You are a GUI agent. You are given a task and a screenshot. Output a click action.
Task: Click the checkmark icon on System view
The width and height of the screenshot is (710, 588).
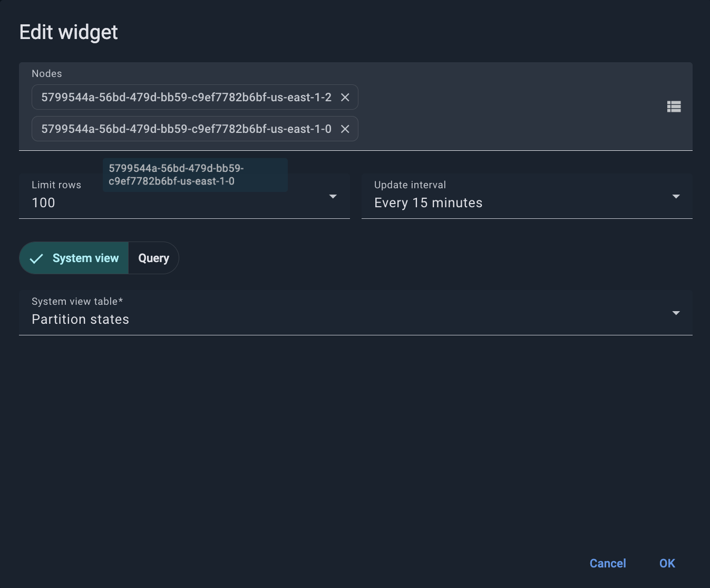(x=36, y=258)
